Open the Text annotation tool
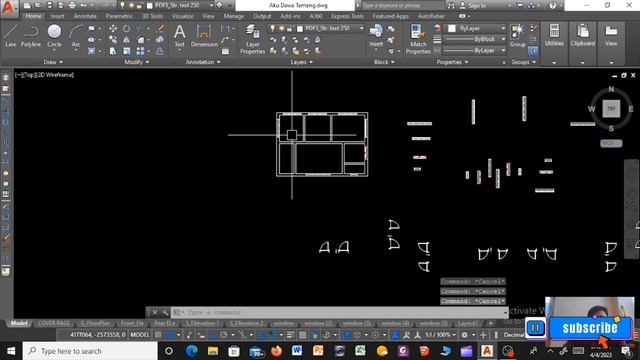This screenshot has width=640, height=360. coord(180,36)
